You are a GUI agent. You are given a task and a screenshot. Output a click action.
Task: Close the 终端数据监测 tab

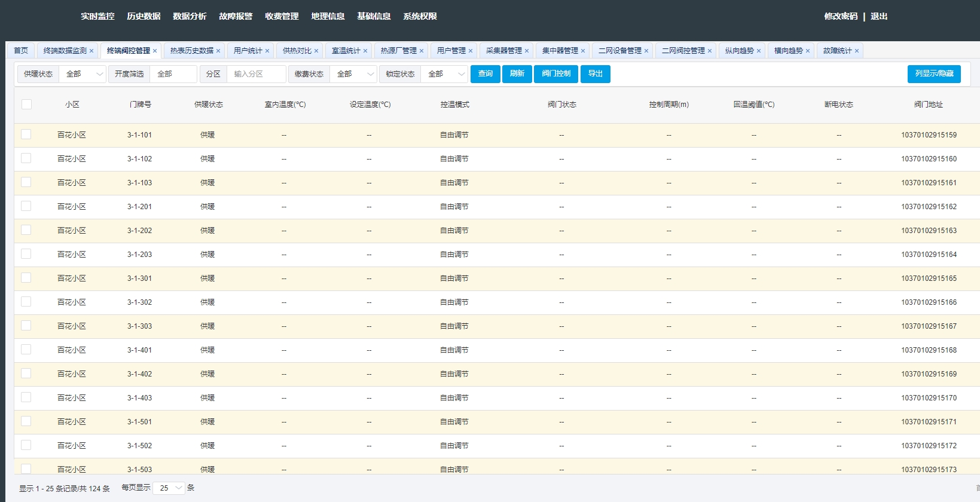[91, 51]
